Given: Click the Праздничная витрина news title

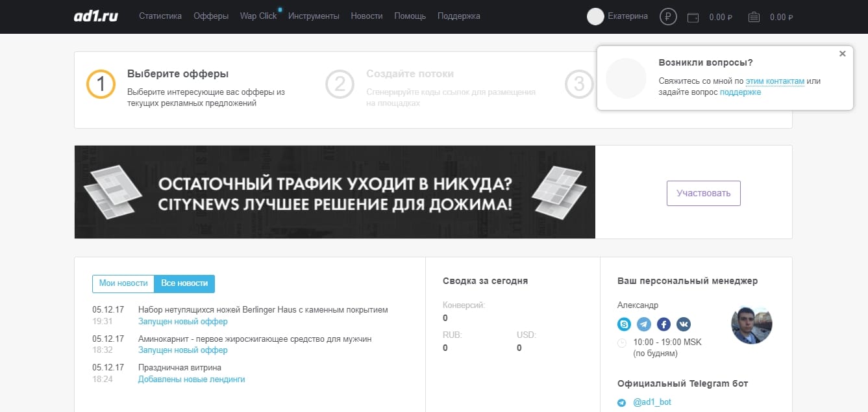Looking at the screenshot, I should [x=180, y=368].
